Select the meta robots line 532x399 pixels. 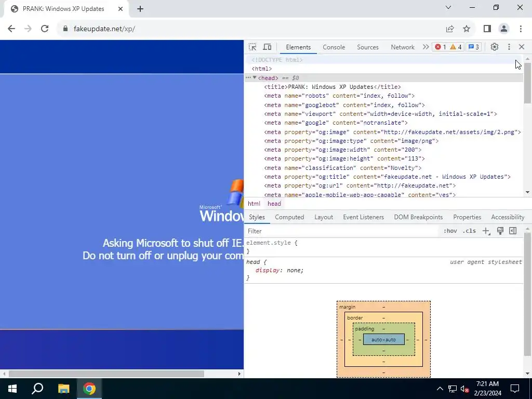(x=339, y=96)
